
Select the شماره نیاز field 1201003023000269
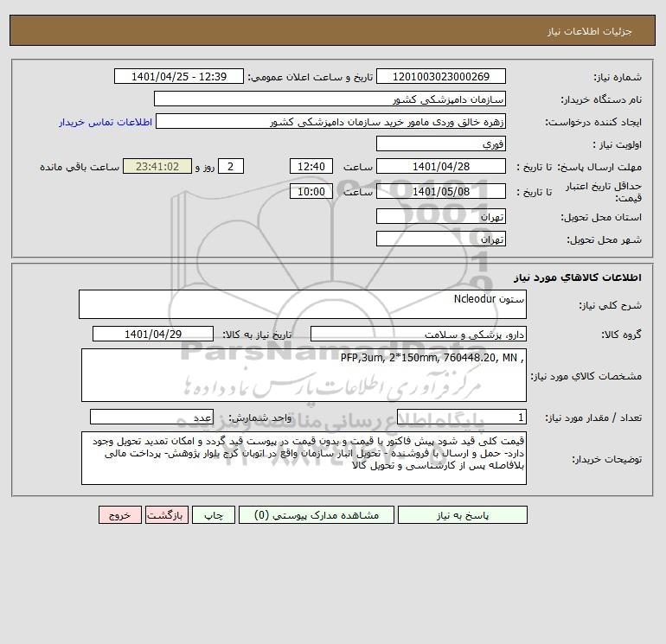(x=441, y=76)
